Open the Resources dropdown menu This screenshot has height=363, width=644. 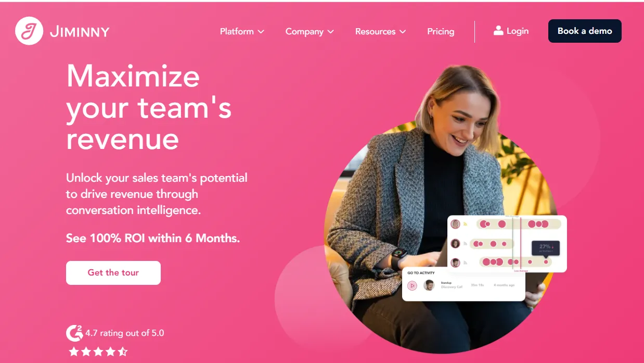[x=380, y=31]
